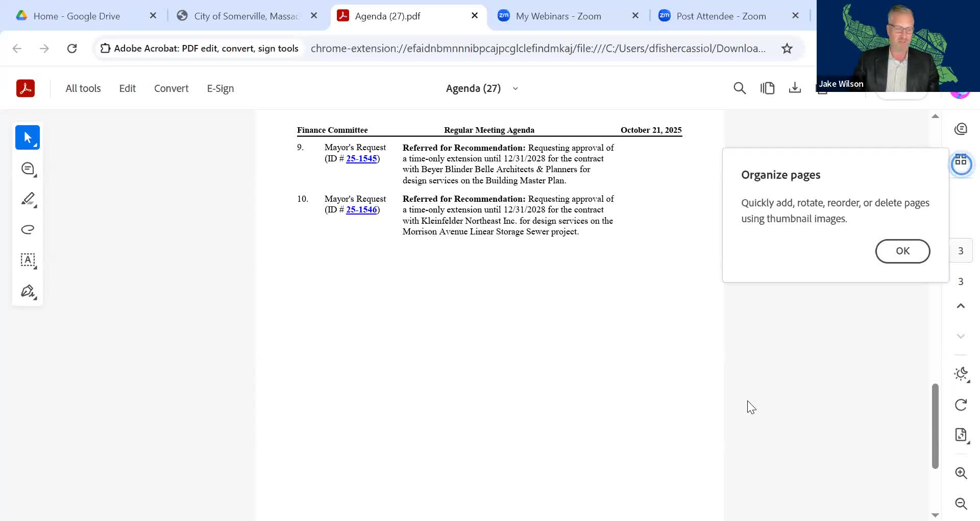Screen dimensions: 980x521
Task: Click the Adobe Acrobat extension icon in address bar
Action: [x=105, y=49]
